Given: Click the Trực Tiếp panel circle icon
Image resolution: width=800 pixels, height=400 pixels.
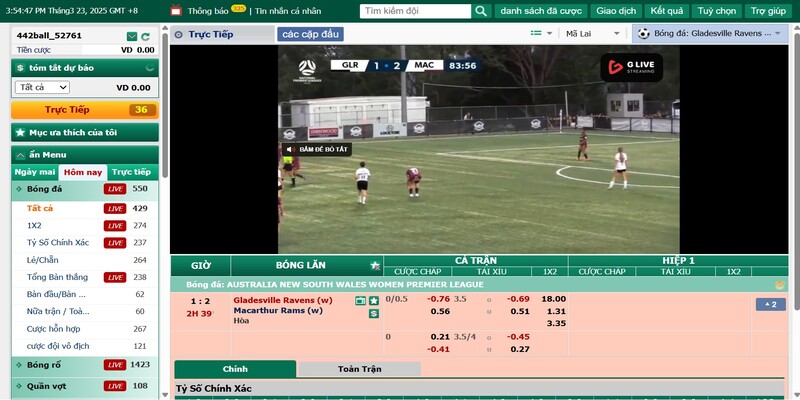Looking at the screenshot, I should click(x=179, y=35).
